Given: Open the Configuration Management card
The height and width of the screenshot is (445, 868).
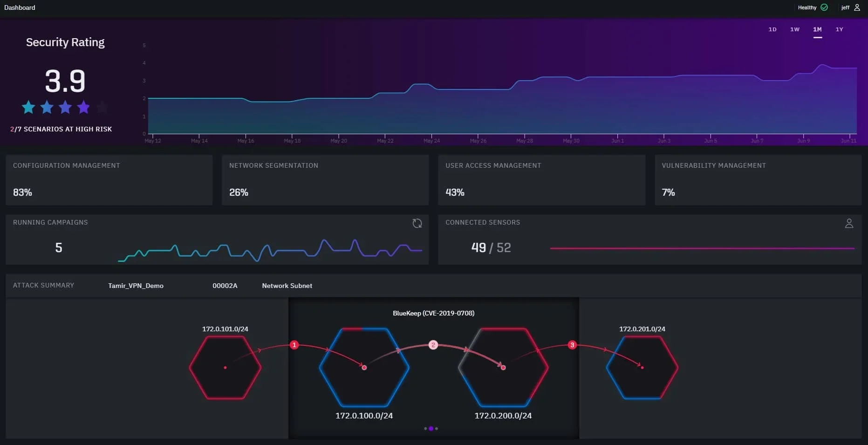Looking at the screenshot, I should (109, 180).
